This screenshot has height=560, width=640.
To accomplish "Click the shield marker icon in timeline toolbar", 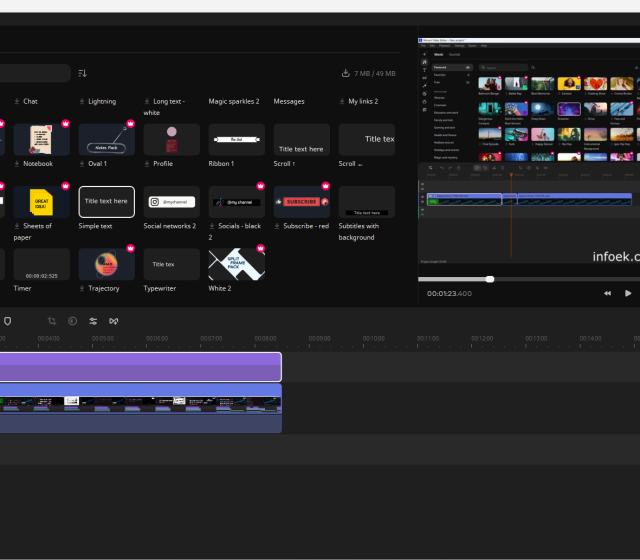I will coord(8,321).
